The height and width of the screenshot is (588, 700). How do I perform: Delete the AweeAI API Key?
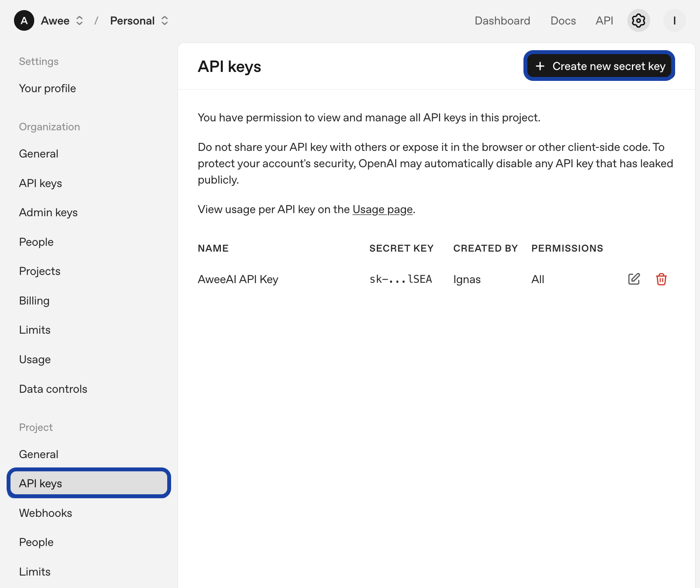661,279
